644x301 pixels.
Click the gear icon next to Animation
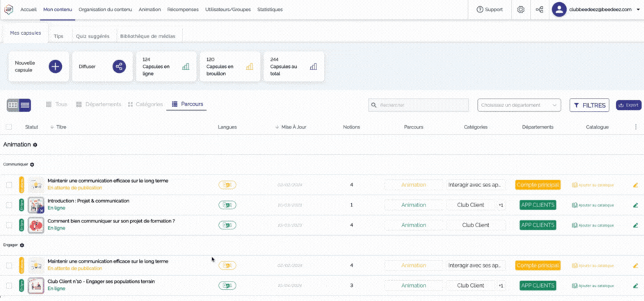pyautogui.click(x=35, y=145)
